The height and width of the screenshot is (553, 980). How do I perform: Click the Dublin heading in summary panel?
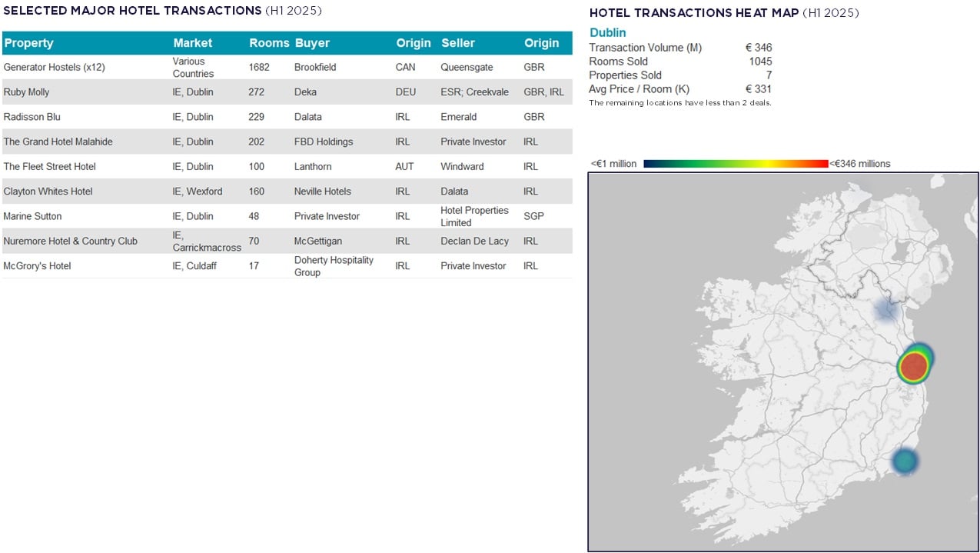[607, 33]
